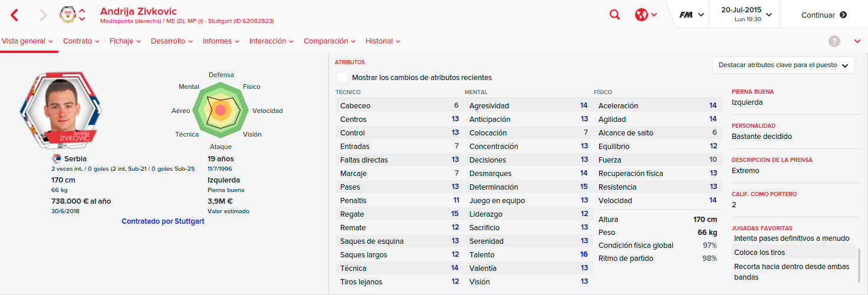Open the Comparación menu
The width and height of the screenshot is (868, 295).
(330, 41)
